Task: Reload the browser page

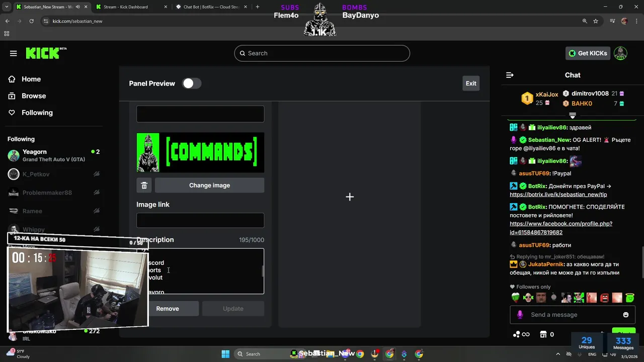Action: pos(31,21)
